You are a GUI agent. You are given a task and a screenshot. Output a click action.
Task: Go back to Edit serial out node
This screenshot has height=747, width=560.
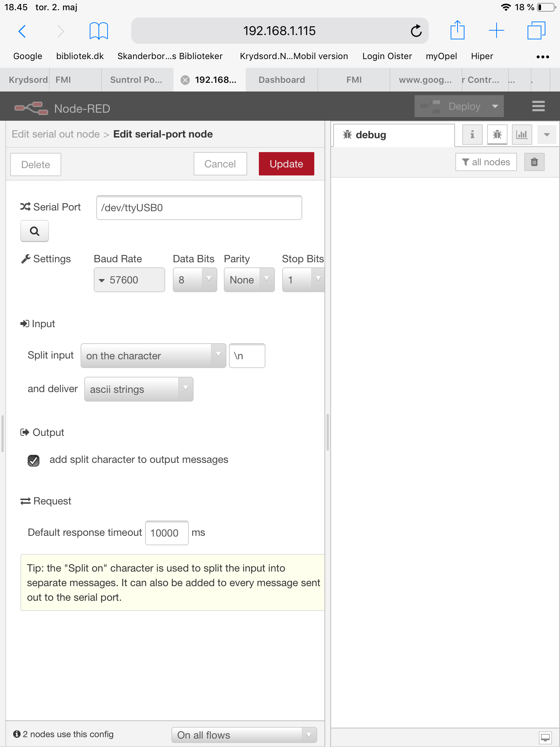pyautogui.click(x=56, y=134)
